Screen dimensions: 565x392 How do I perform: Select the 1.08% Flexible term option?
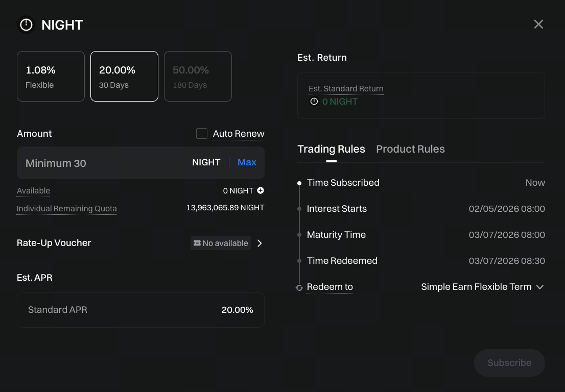click(51, 77)
